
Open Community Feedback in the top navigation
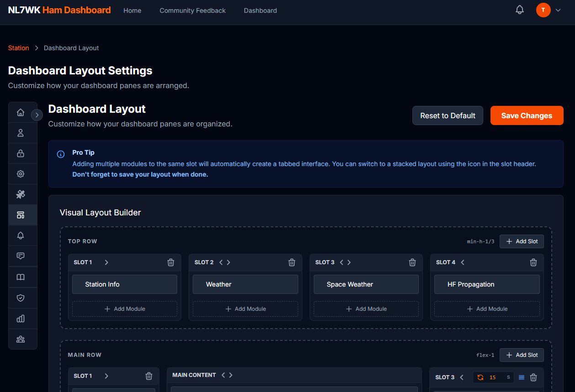coord(193,10)
